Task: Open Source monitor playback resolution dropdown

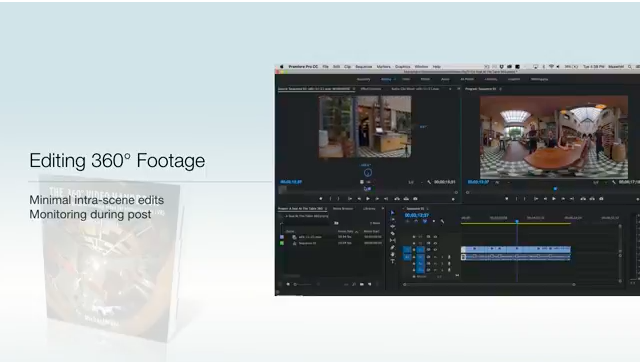Action: (x=416, y=182)
